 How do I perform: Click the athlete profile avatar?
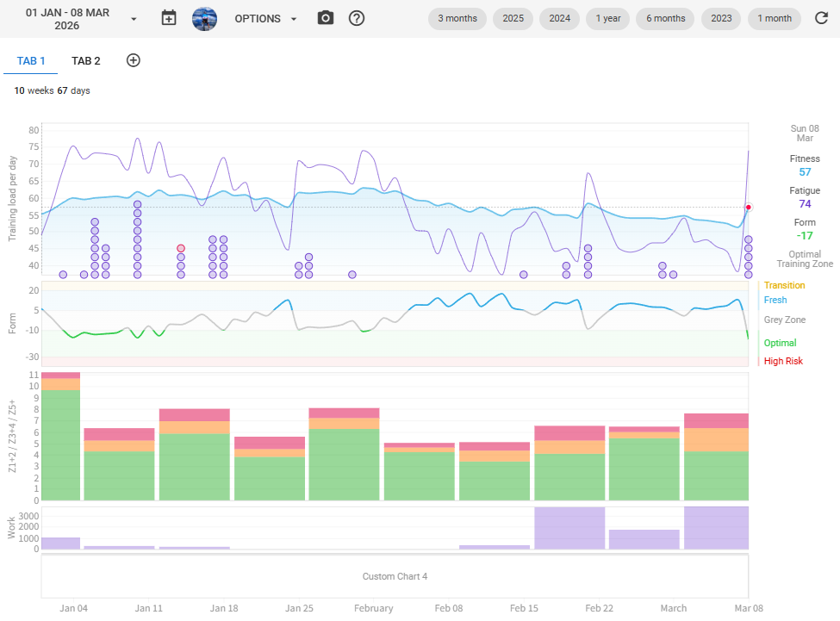204,18
